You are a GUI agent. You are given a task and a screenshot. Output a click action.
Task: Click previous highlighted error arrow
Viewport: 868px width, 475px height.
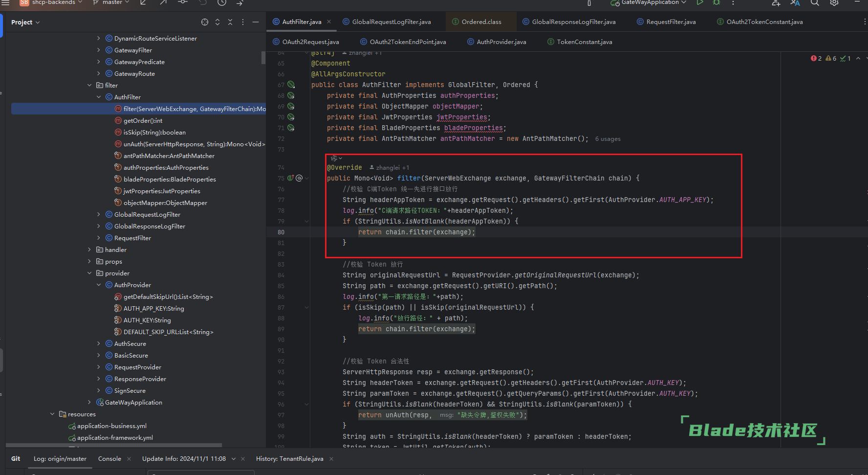[858, 58]
